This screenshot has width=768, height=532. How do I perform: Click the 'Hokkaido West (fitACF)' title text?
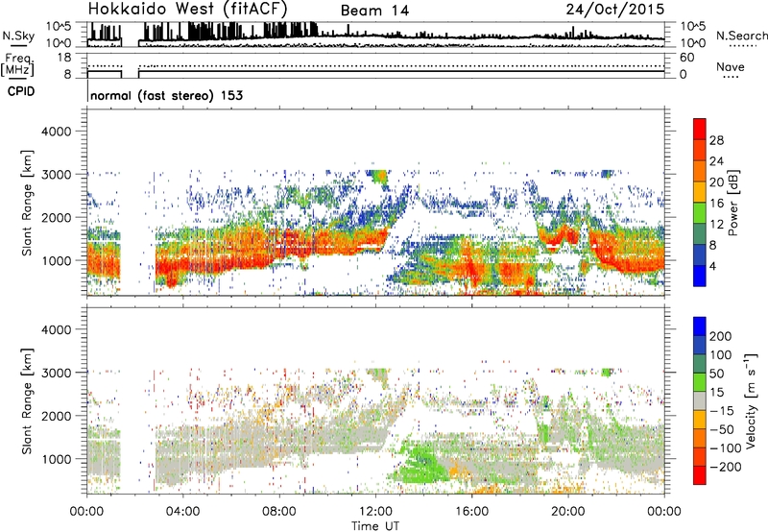[x=187, y=9]
